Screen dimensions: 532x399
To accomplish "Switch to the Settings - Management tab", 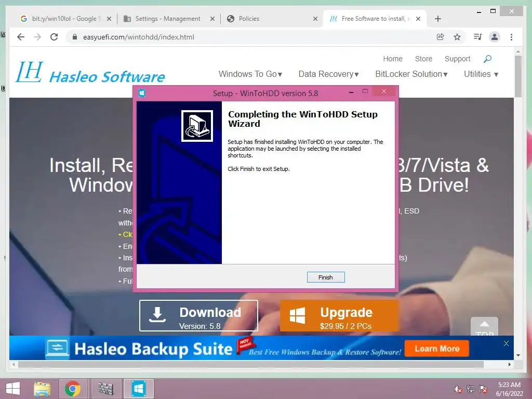I will click(168, 19).
